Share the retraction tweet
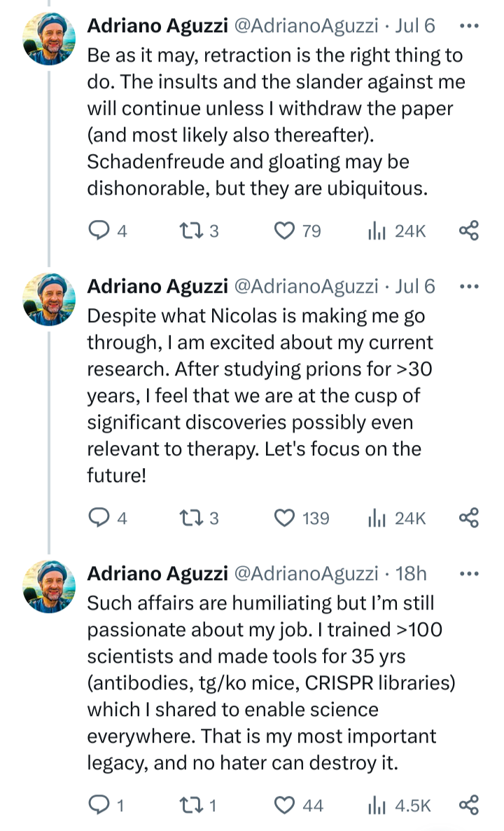504x831 pixels. coord(468,231)
